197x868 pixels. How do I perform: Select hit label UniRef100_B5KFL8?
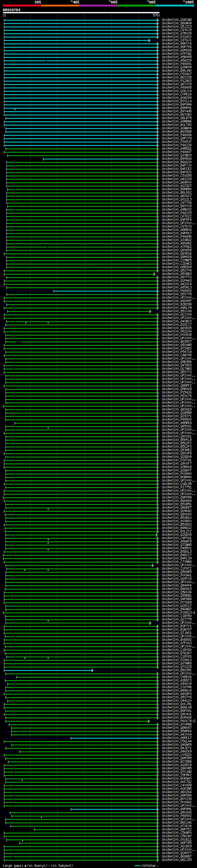177,440
